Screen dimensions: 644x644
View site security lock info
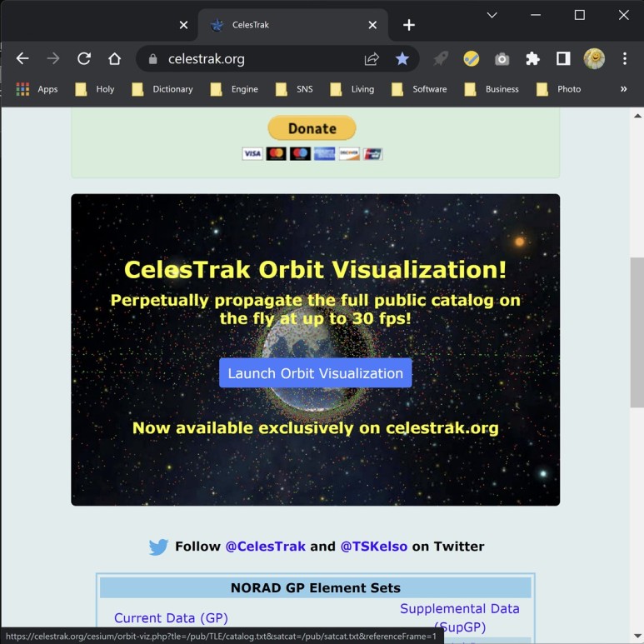pyautogui.click(x=152, y=59)
